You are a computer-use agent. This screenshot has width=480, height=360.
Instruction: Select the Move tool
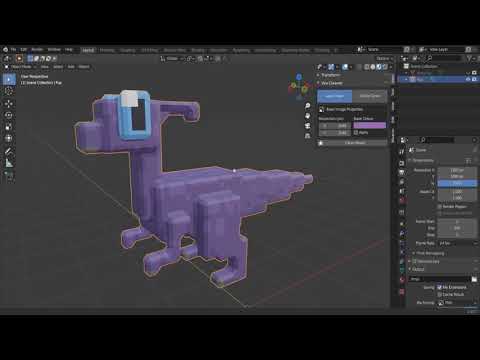(x=9, y=104)
